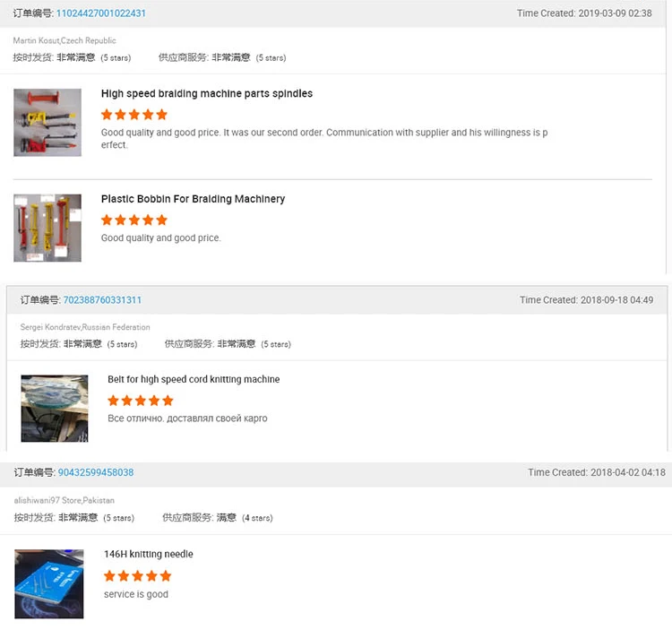Click reviewer name Martin Kosut, Czech Republic
Viewport: 672px width, 630px height.
65,40
